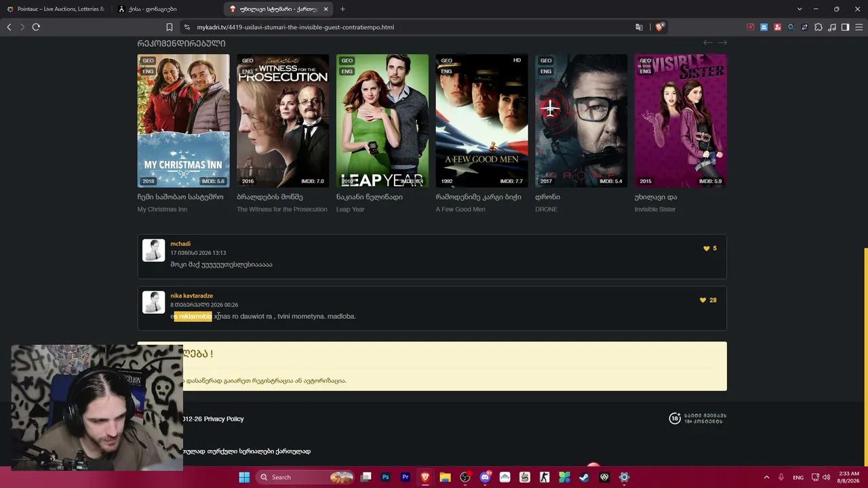Open OBS Studio from the taskbar
868x488 pixels.
click(465, 477)
